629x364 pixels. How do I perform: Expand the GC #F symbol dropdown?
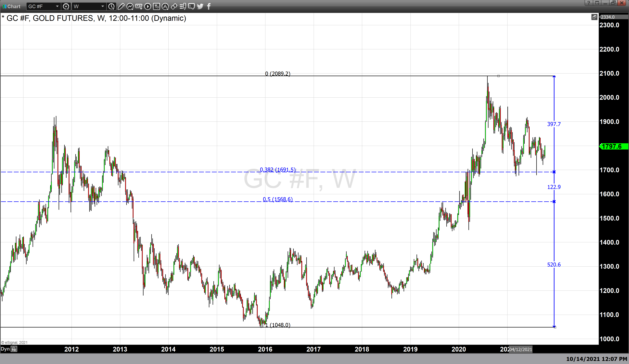click(x=57, y=7)
